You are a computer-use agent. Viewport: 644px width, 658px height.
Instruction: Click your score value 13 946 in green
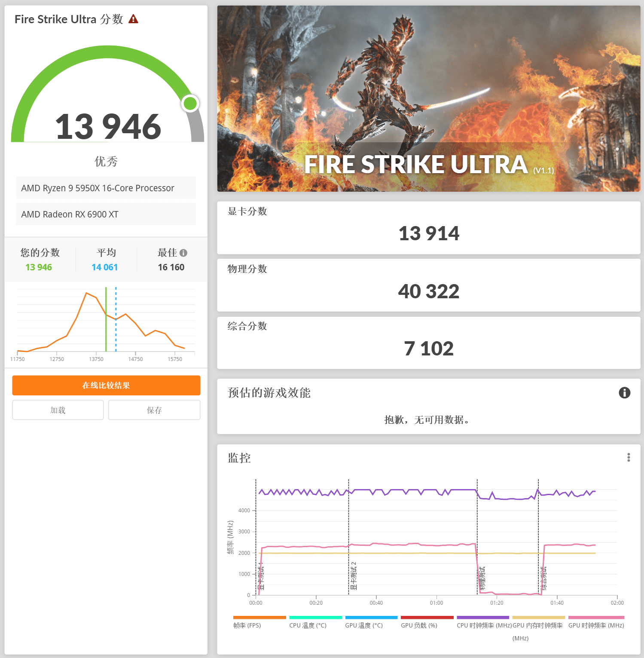click(x=39, y=267)
